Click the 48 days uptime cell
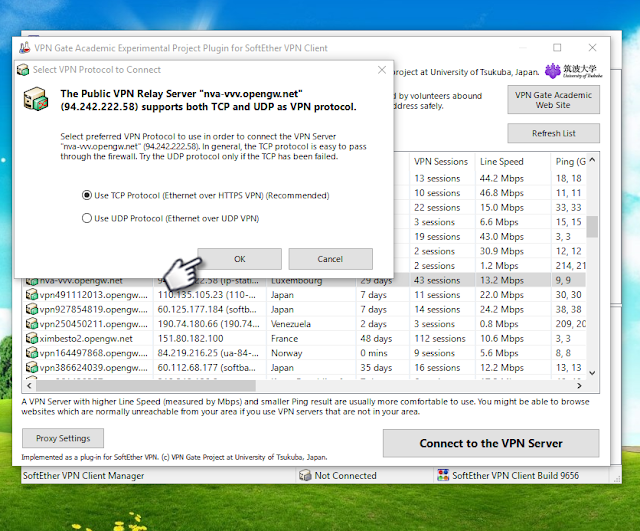640x531 pixels. point(376,338)
